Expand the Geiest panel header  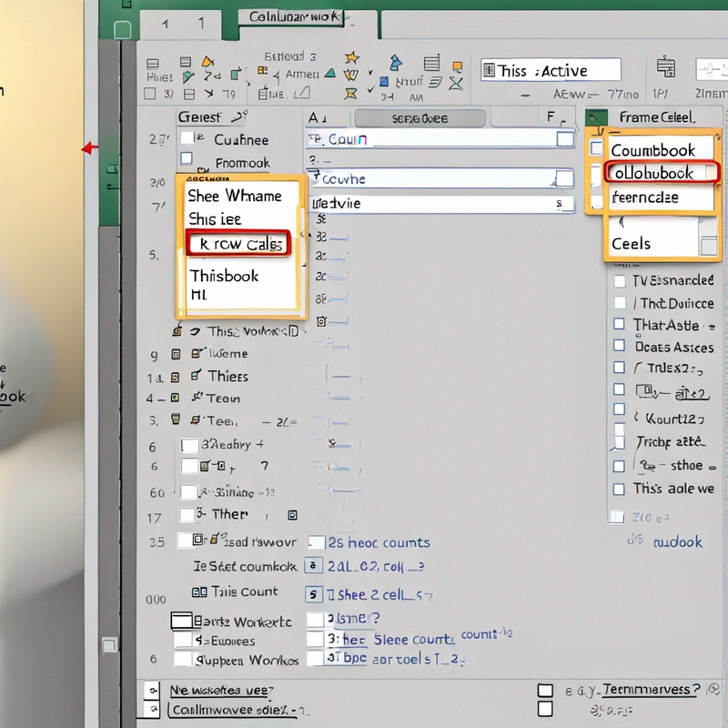(212, 116)
